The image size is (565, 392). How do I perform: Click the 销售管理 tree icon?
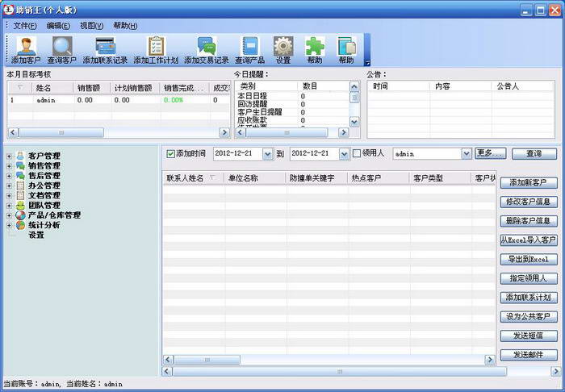[x=20, y=165]
